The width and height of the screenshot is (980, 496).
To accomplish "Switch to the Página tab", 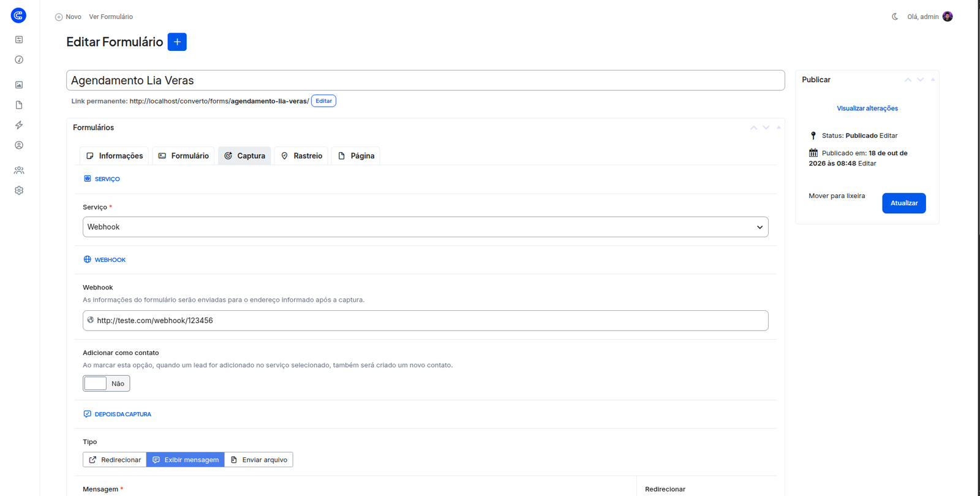I will coord(356,156).
